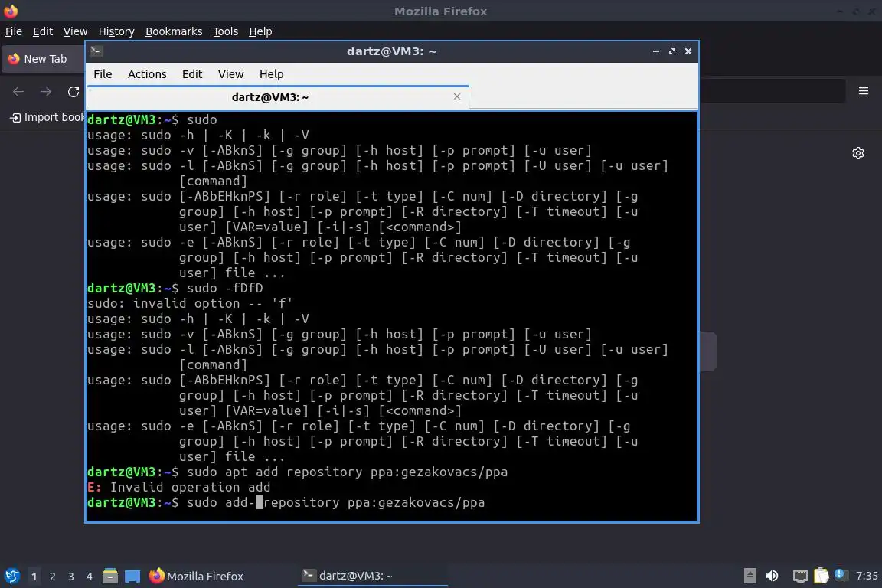Image resolution: width=882 pixels, height=588 pixels.
Task: Click the 'E: Invalid operation add' error line
Action: tap(179, 487)
